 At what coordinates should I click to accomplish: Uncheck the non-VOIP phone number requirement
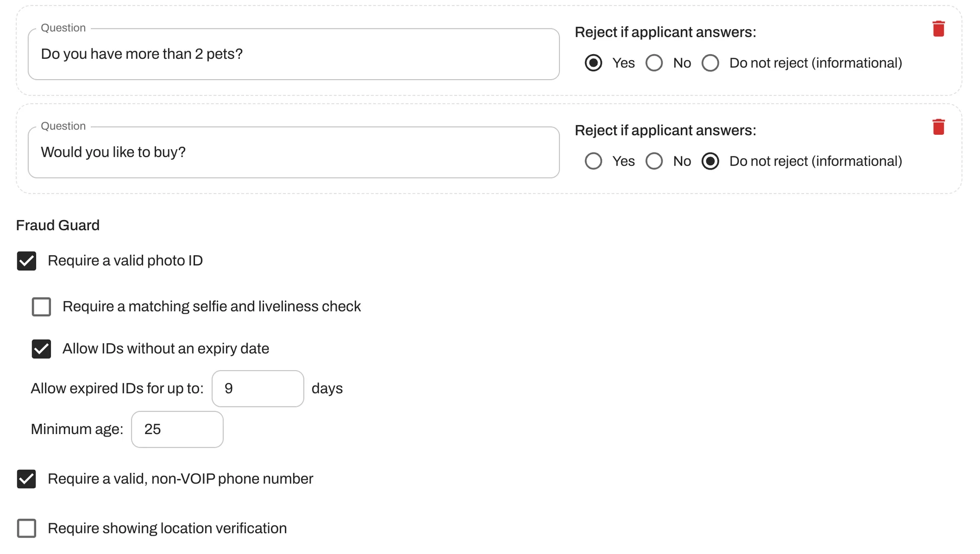27,479
